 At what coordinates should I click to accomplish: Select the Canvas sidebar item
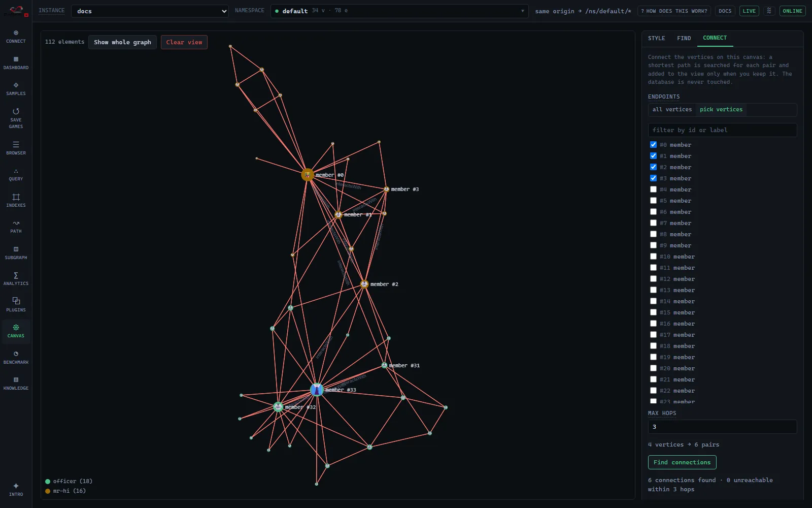16,331
